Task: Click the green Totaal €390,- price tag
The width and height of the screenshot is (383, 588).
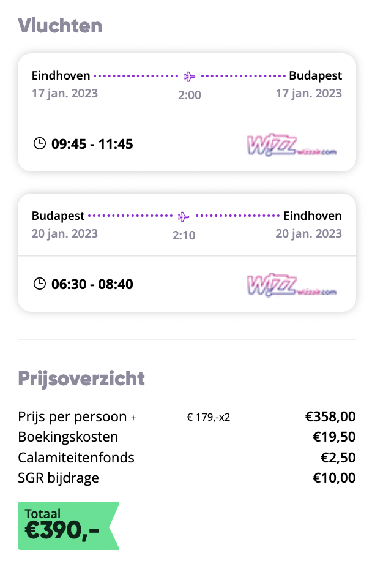Action: coord(68,526)
